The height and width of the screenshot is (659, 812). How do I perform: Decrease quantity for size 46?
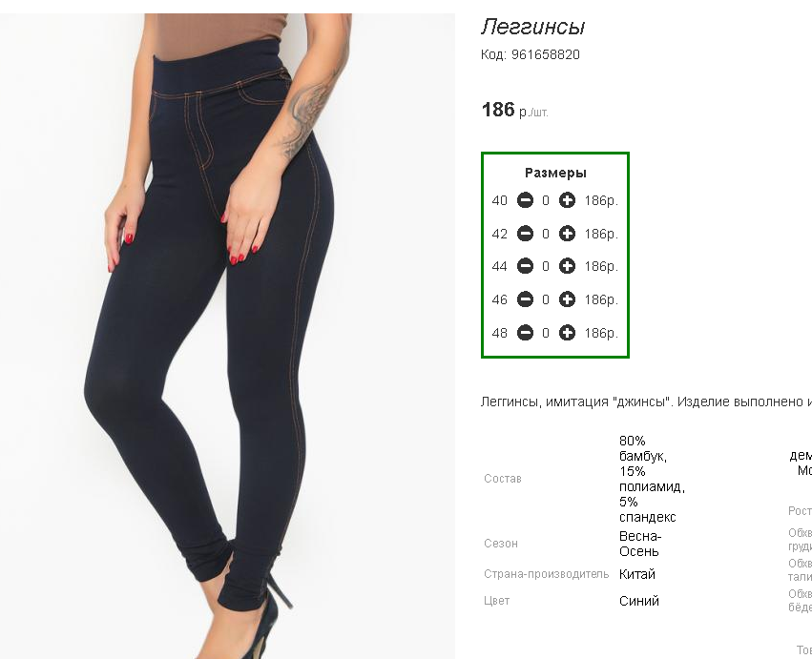[x=525, y=299]
